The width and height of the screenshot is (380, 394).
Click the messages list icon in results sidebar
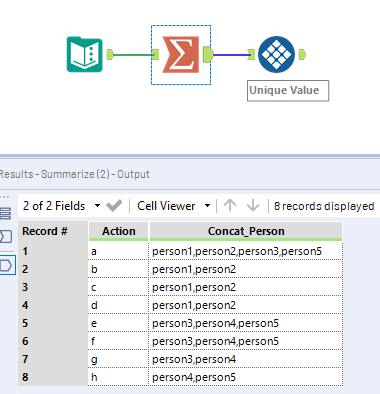point(6,213)
